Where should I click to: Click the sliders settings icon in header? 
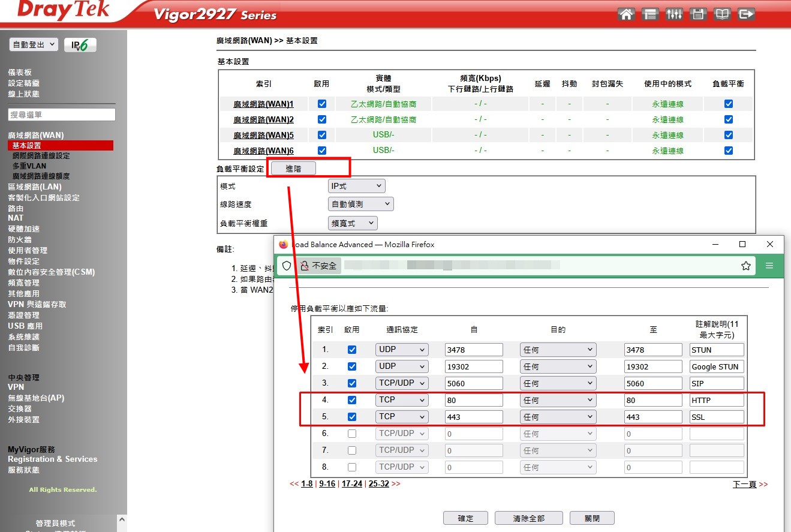pos(674,14)
